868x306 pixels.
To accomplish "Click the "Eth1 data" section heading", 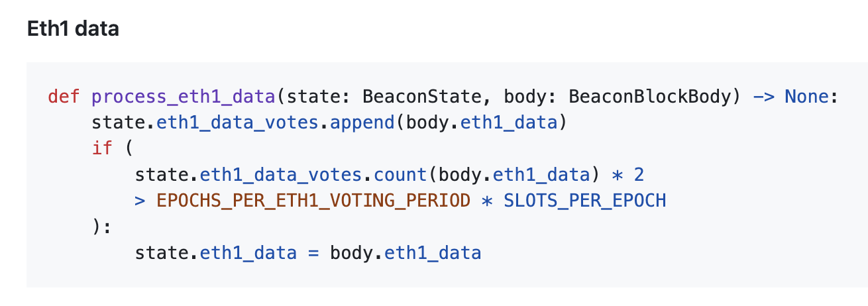I will pyautogui.click(x=73, y=29).
